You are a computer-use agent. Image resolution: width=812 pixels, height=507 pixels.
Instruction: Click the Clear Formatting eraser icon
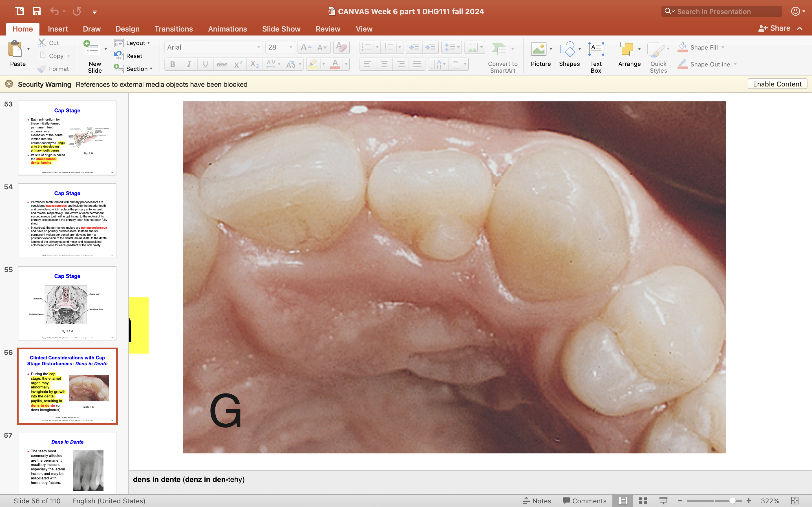click(341, 47)
